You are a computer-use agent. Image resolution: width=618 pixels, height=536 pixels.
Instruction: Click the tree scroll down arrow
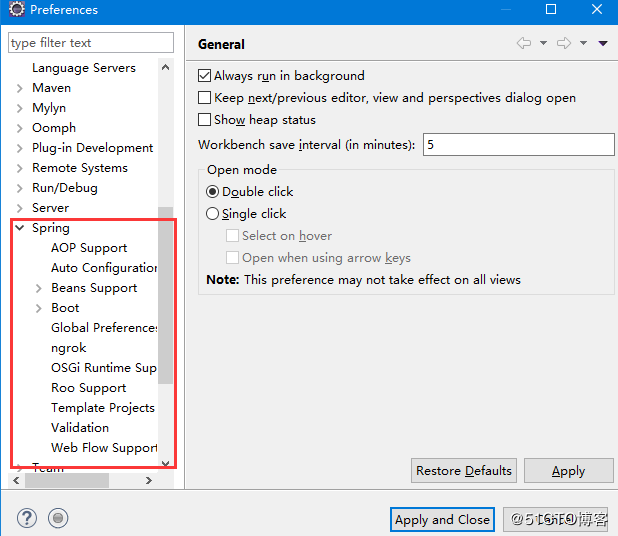point(166,463)
